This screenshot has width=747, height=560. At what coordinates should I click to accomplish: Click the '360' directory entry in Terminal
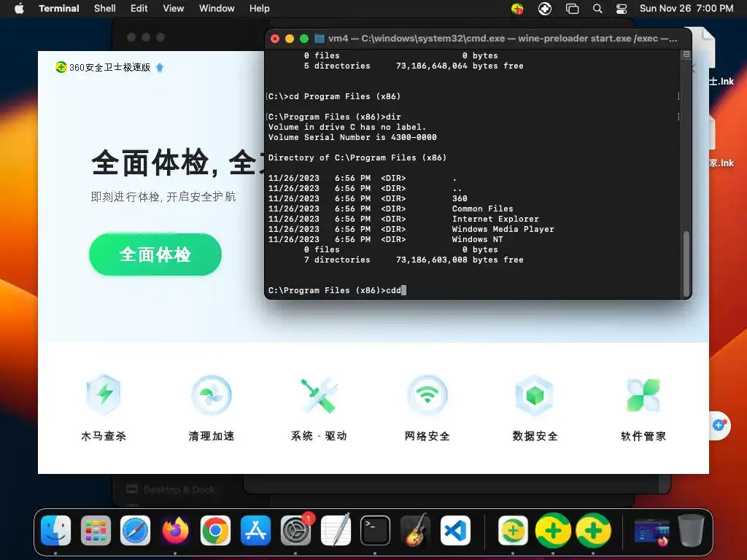(460, 198)
